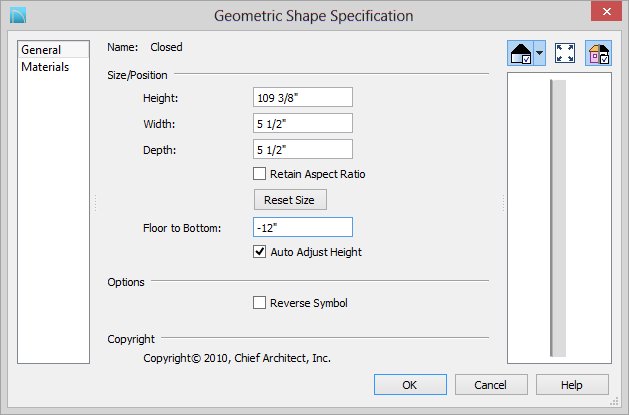Click the Chief Architect logo in title bar
This screenshot has width=629, height=415.
pos(18,16)
